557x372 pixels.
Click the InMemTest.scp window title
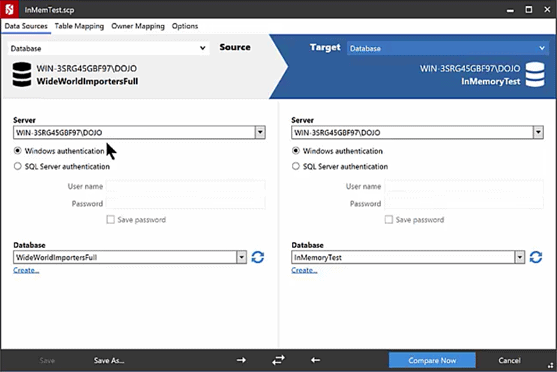click(x=49, y=10)
